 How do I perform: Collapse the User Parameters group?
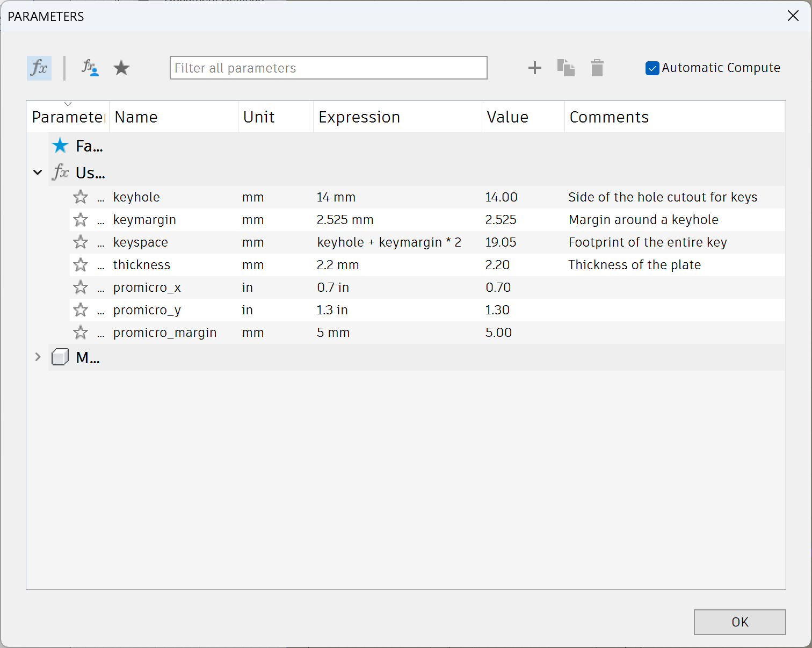tap(38, 172)
